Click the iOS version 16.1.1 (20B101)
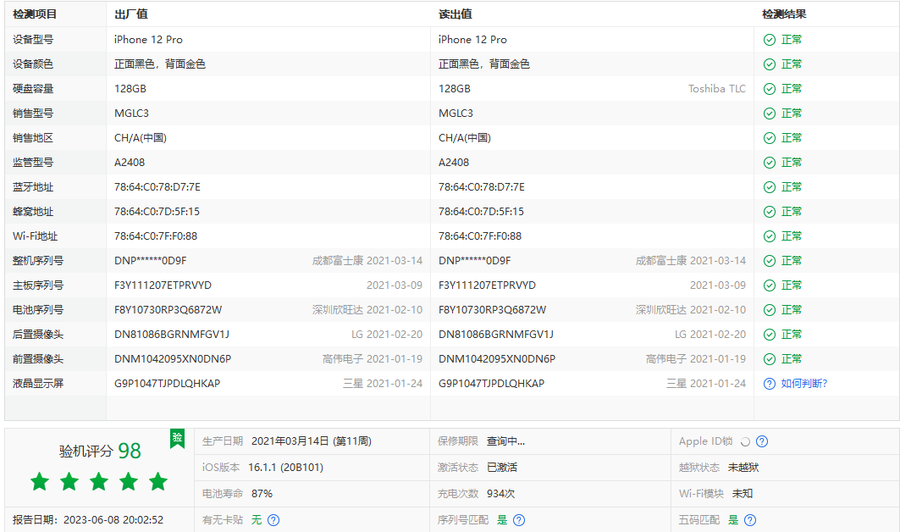This screenshot has height=532, width=900. pyautogui.click(x=286, y=467)
